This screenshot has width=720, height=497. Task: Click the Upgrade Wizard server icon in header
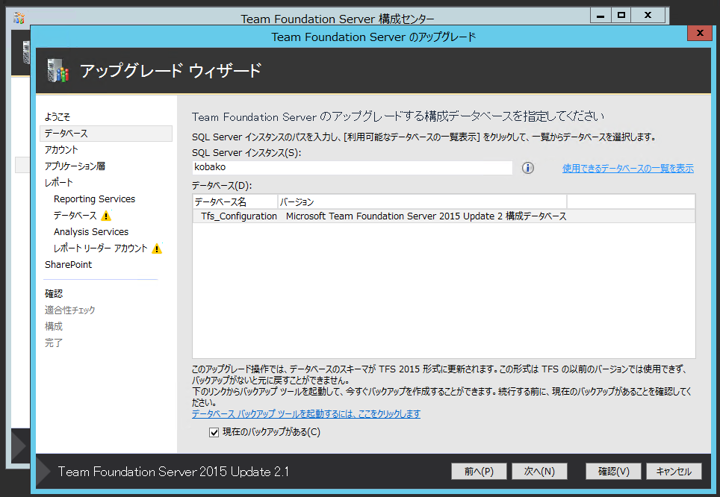(58, 71)
